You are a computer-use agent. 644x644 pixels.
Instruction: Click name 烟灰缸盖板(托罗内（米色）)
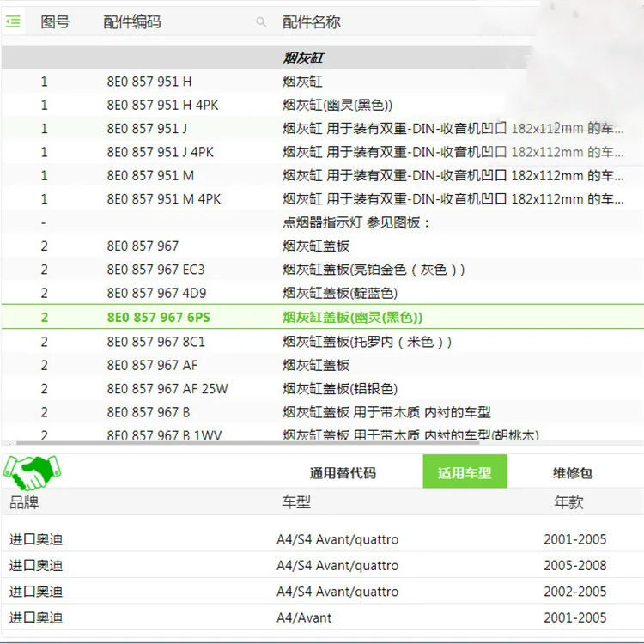click(367, 342)
